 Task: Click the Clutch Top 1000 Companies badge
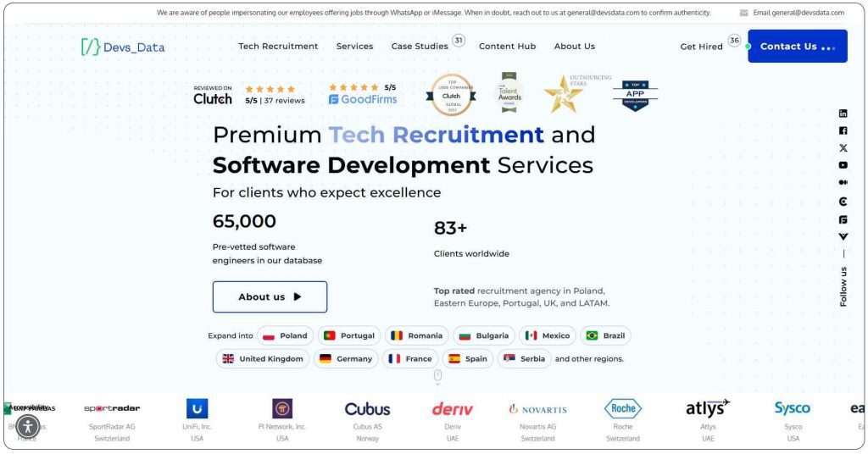click(x=452, y=95)
